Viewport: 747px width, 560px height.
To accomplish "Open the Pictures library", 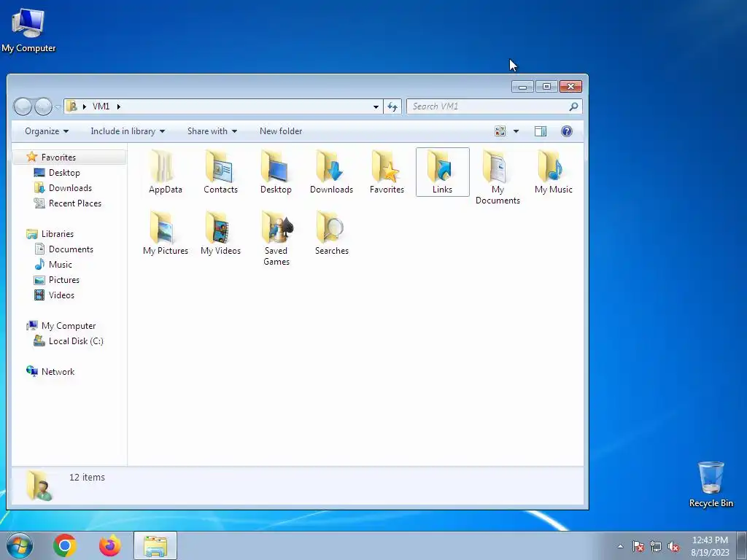I will coord(64,280).
